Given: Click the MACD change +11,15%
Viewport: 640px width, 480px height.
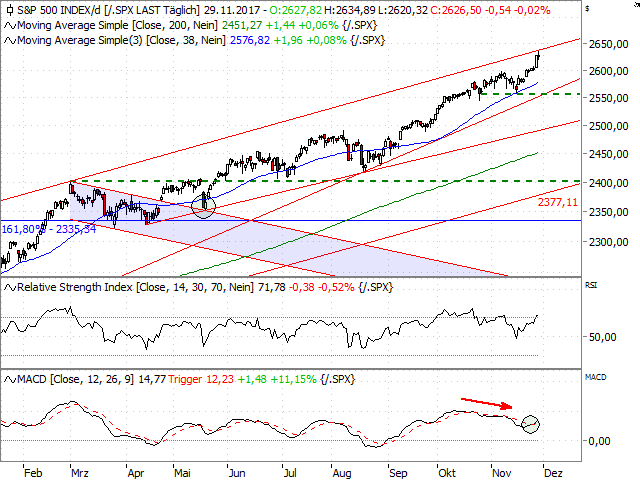Looking at the screenshot, I should pyautogui.click(x=293, y=379).
